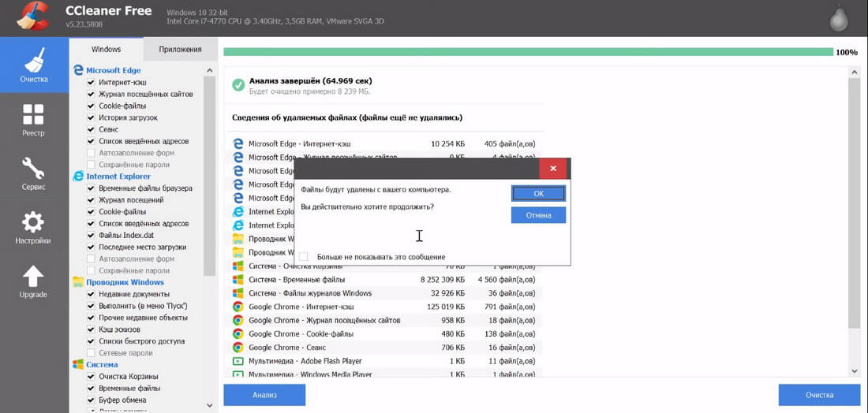Toggle Кэш эскизов checkbox
Viewport: 868px width, 413px height.
(91, 329)
